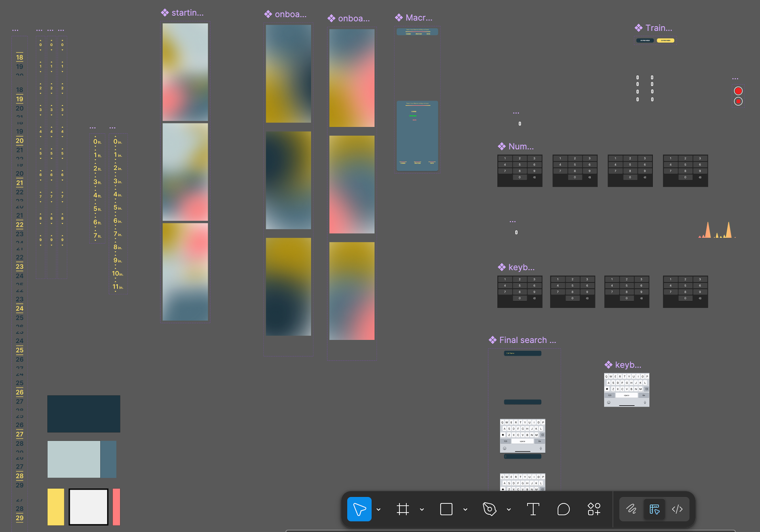
Task: Select the Rectangle shape tool
Action: click(446, 509)
